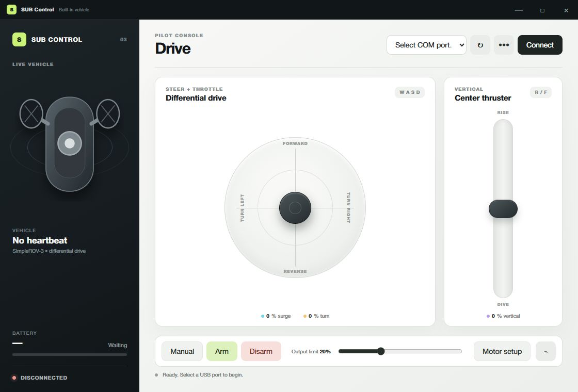Viewport: 578px width, 392px height.
Task: Maximize the SUB Control window
Action: coord(542,10)
